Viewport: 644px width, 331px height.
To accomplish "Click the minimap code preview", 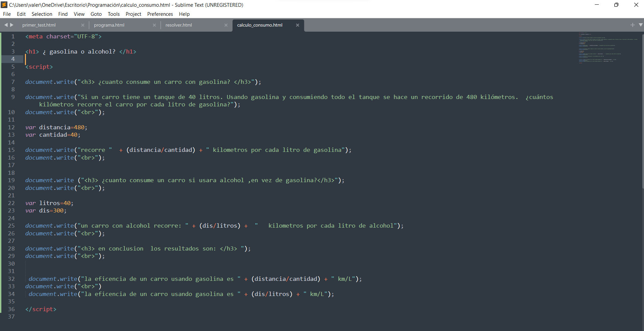I will point(608,48).
